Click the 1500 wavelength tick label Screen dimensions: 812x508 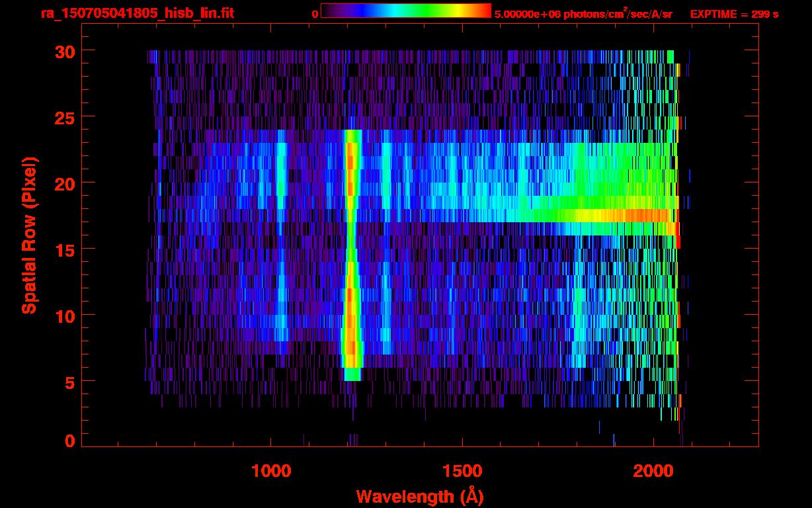462,471
